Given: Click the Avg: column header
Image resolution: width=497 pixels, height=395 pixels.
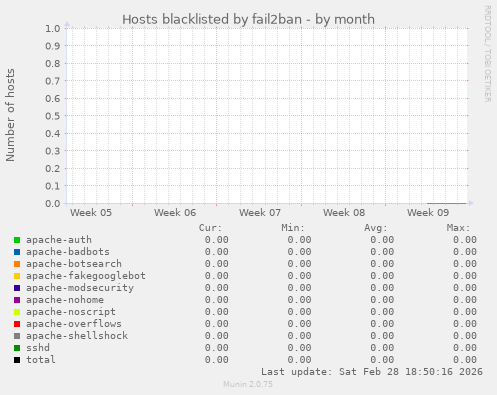Looking at the screenshot, I should pos(376,228).
